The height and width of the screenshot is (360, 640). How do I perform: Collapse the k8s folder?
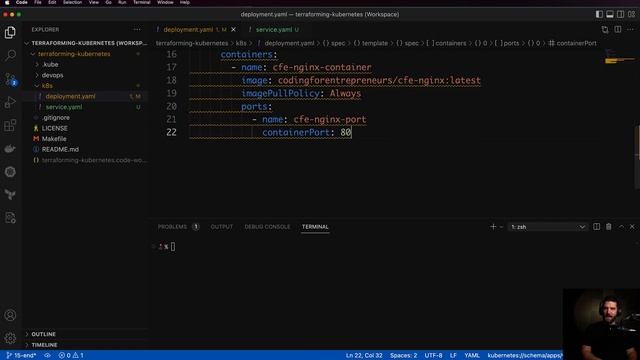click(x=47, y=85)
